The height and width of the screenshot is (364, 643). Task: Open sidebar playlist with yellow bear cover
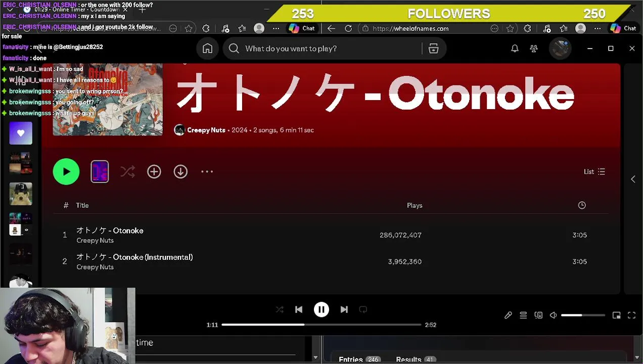pos(21,194)
